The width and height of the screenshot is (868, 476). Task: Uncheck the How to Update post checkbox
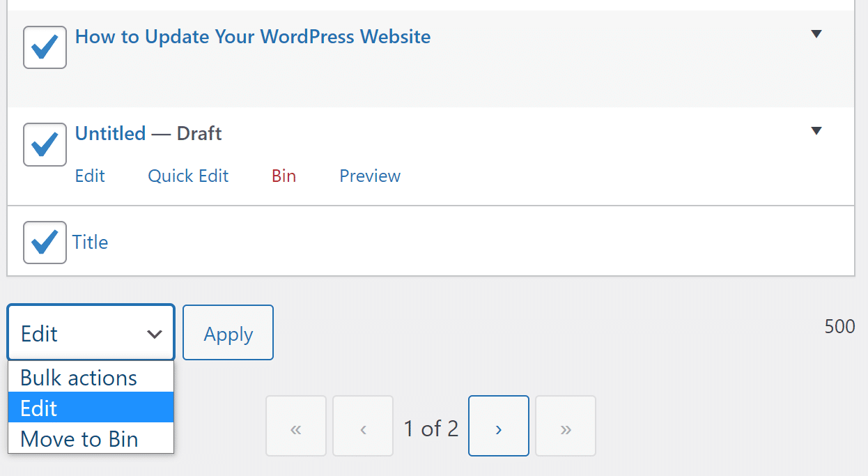point(45,47)
